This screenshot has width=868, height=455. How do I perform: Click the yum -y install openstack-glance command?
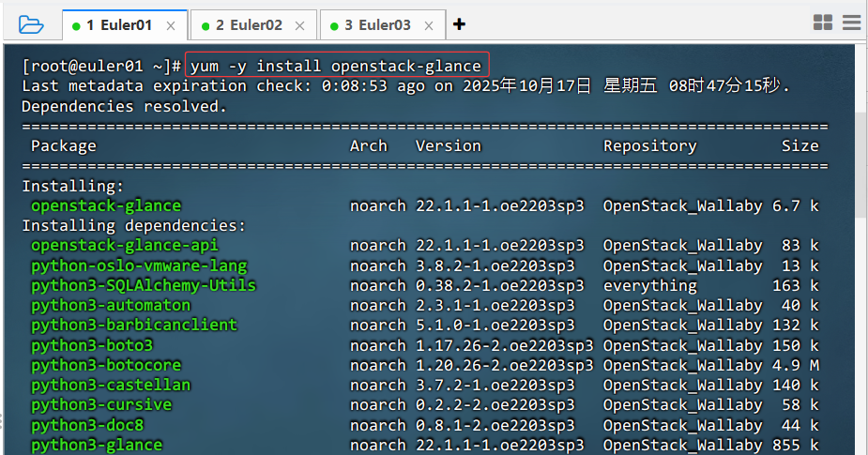336,66
